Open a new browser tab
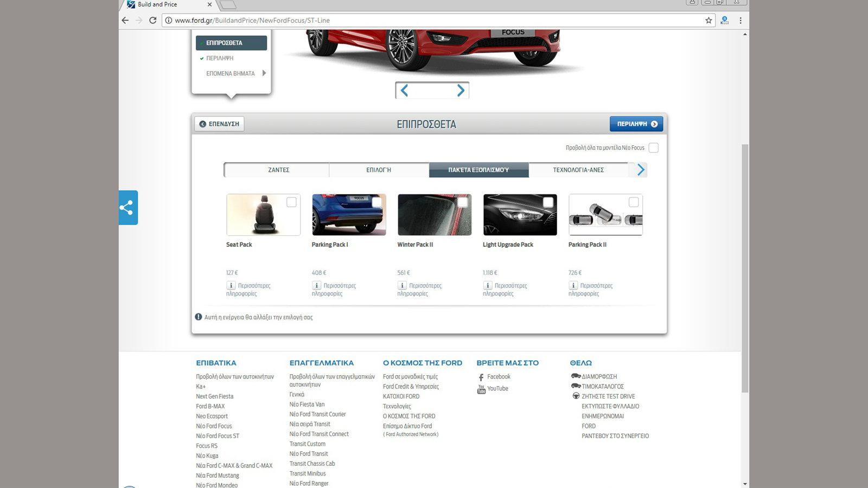868x488 pixels. point(228,5)
